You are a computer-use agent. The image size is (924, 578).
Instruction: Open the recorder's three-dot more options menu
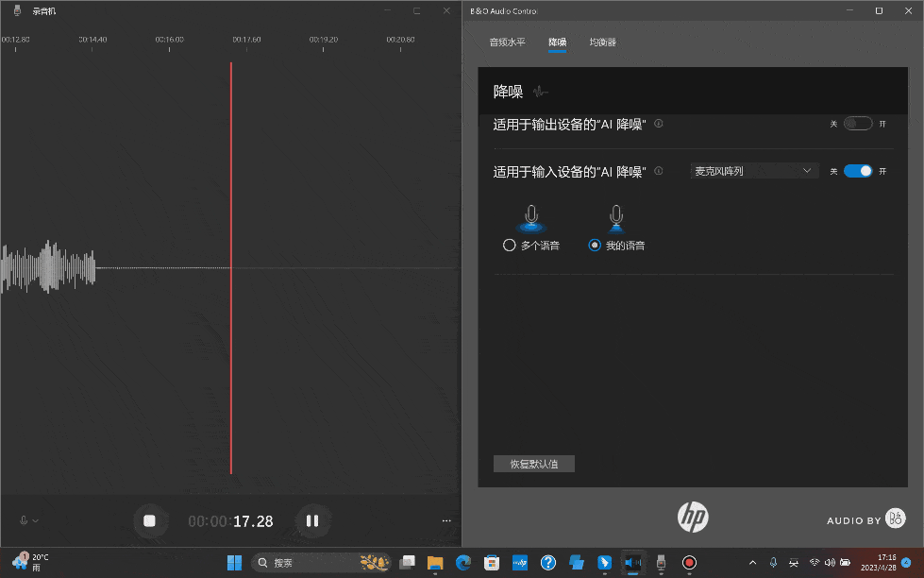pyautogui.click(x=446, y=520)
